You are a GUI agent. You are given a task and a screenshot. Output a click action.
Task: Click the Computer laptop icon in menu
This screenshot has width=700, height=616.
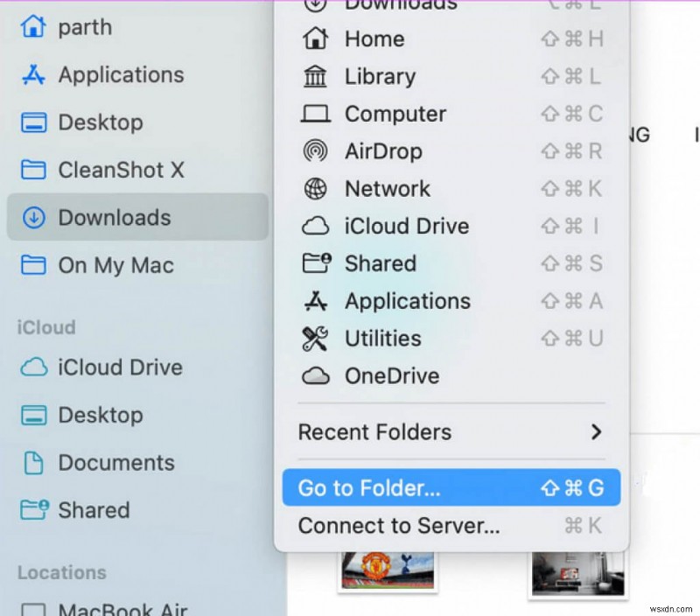(x=316, y=114)
